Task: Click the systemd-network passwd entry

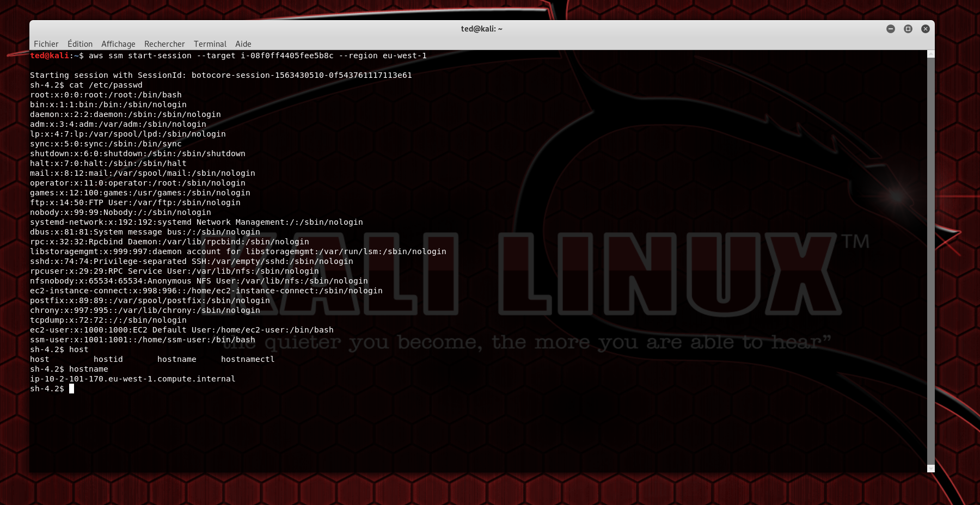Action: pyautogui.click(x=197, y=222)
